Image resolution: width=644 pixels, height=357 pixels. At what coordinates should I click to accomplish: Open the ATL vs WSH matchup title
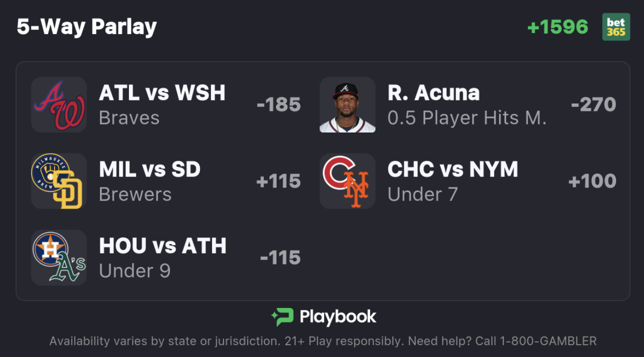pos(162,93)
